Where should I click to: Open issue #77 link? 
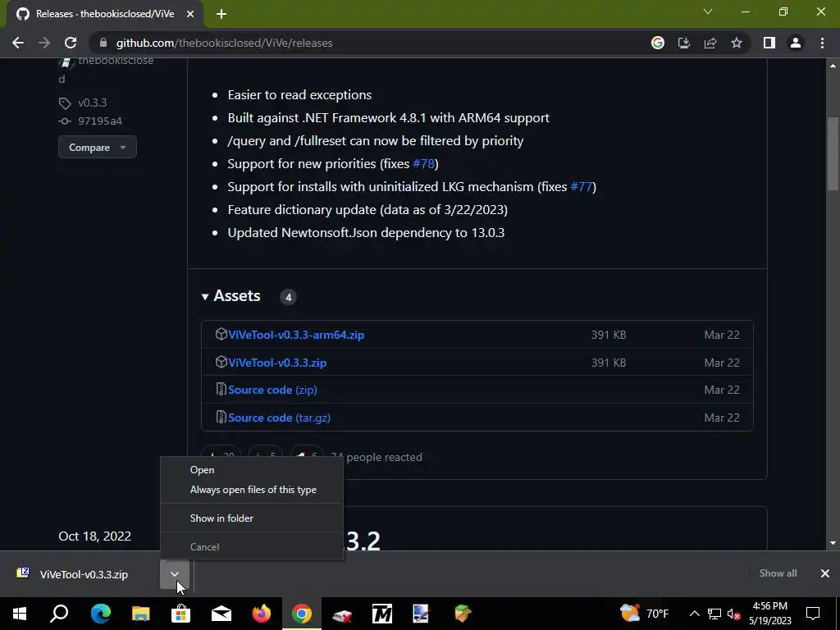(x=582, y=186)
